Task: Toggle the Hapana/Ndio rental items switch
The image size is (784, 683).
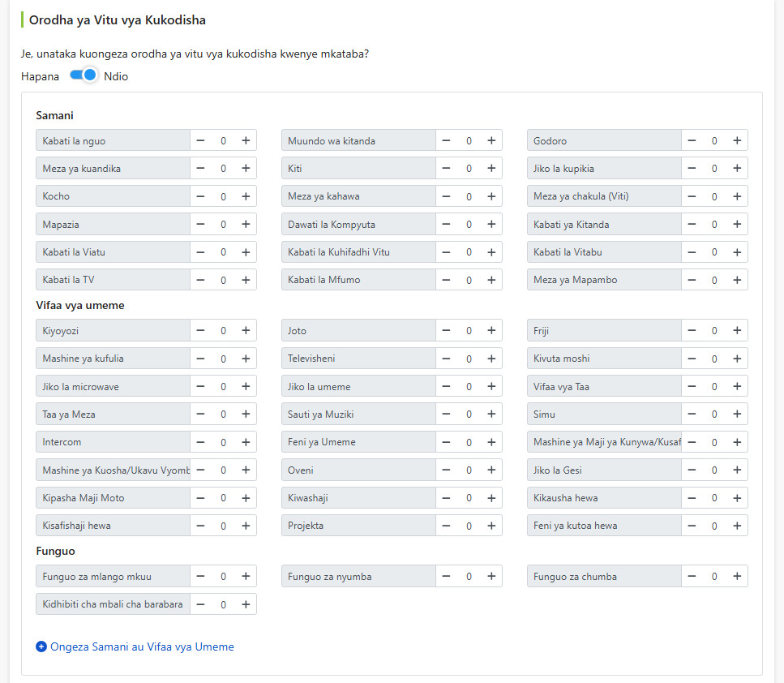Action: click(x=83, y=75)
